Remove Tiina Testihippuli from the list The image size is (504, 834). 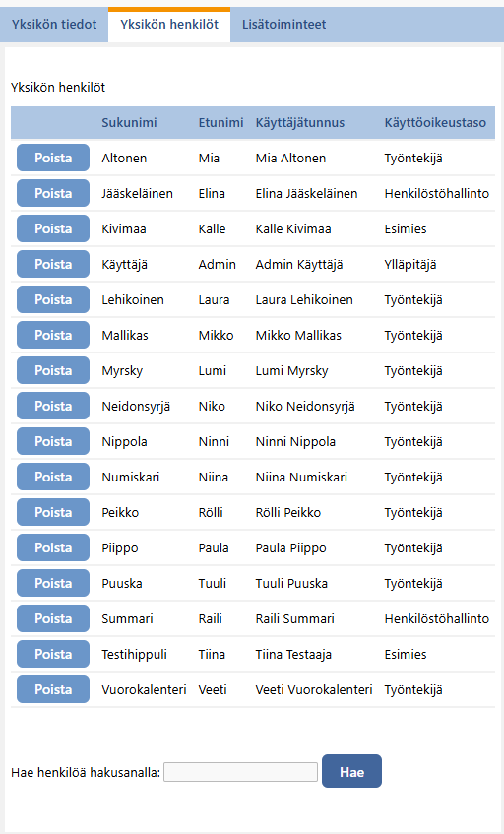click(x=53, y=654)
